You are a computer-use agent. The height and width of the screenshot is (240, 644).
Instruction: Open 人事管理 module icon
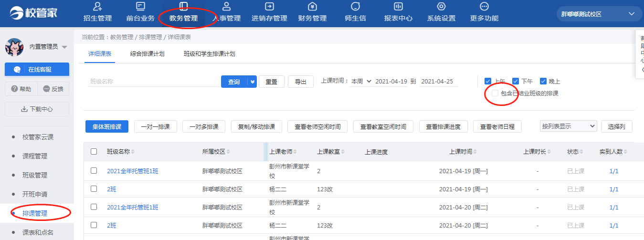226,7
